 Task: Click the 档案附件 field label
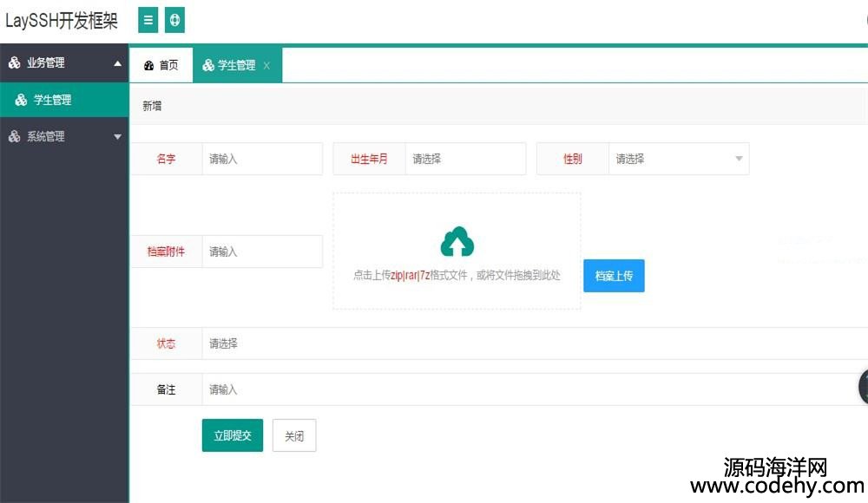coord(166,251)
